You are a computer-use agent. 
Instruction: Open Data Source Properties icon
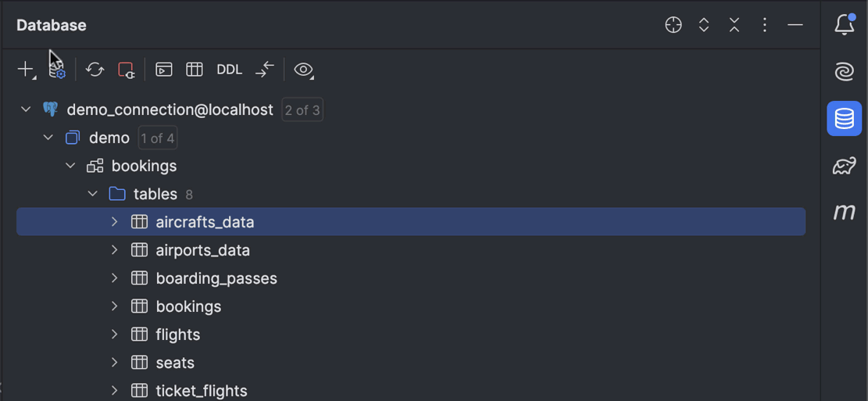(x=57, y=70)
